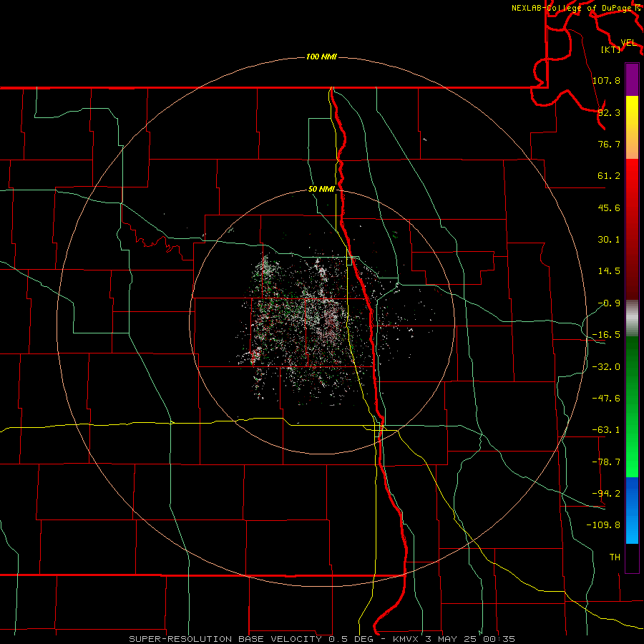Click the 100 NMI range ring label
This screenshot has height=644, width=644.
(321, 57)
